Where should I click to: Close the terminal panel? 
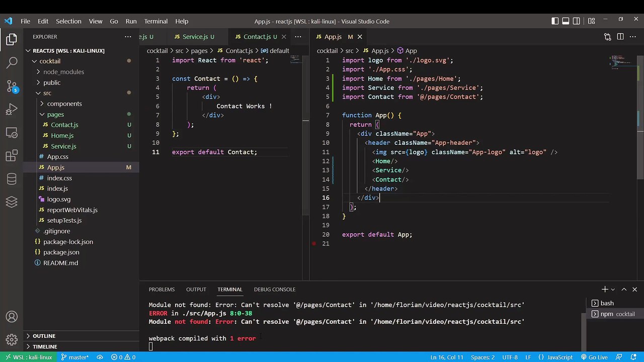click(634, 289)
